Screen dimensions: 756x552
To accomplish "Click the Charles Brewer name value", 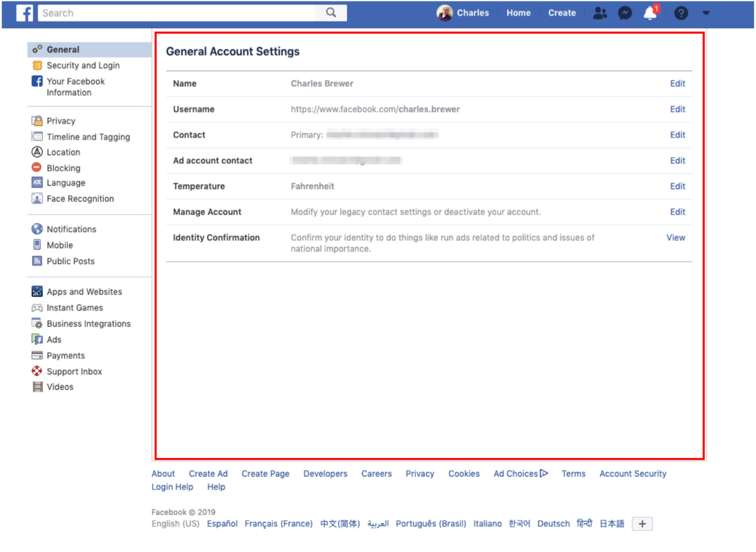I will (x=322, y=84).
